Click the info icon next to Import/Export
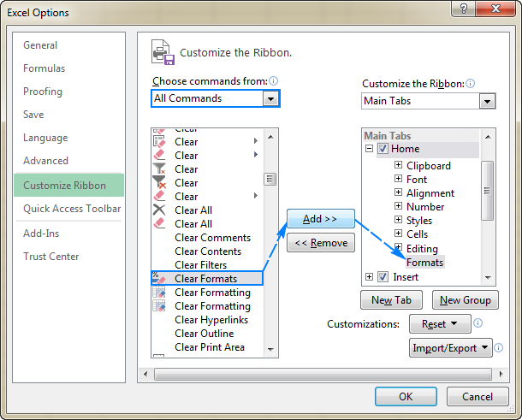 [498, 348]
